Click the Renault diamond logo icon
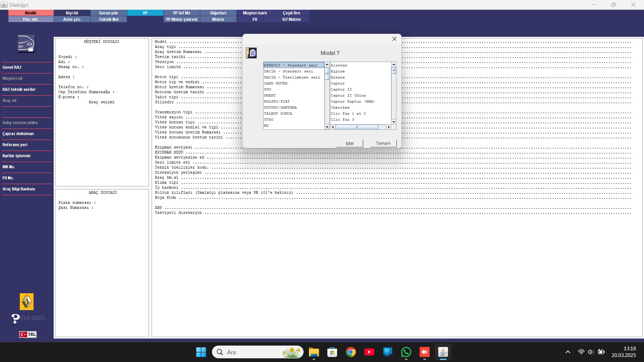 pyautogui.click(x=27, y=302)
